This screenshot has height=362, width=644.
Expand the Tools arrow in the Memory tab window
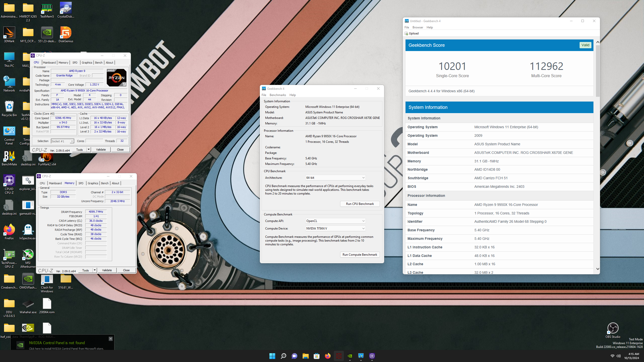95,270
